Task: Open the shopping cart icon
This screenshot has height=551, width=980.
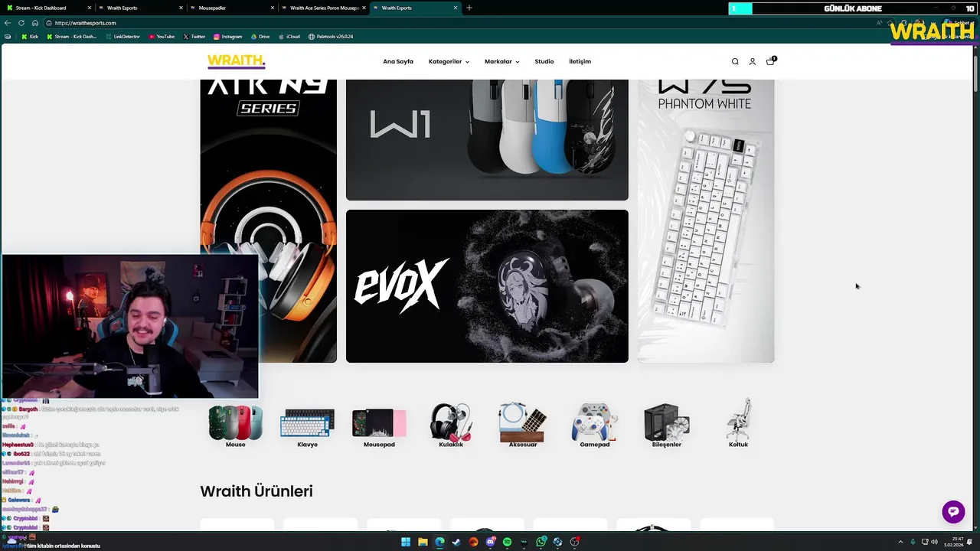Action: 770,61
